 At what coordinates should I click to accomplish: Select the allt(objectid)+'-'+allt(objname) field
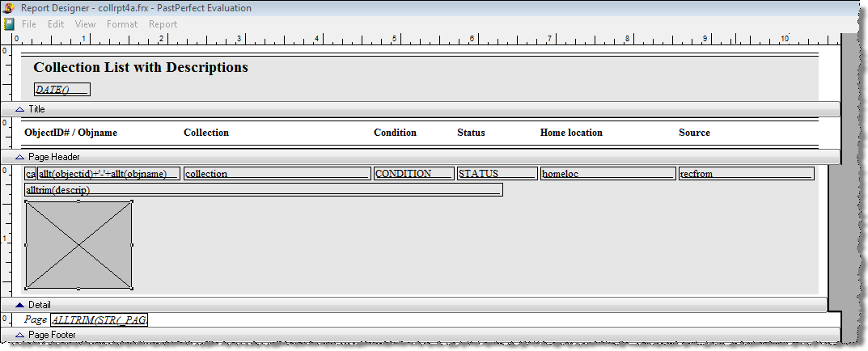(108, 174)
